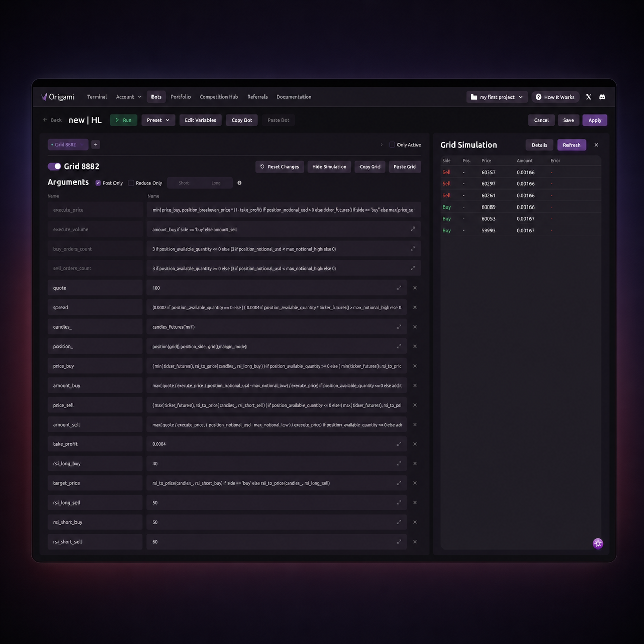Click the Paste Grid button
The image size is (644, 644).
click(405, 167)
